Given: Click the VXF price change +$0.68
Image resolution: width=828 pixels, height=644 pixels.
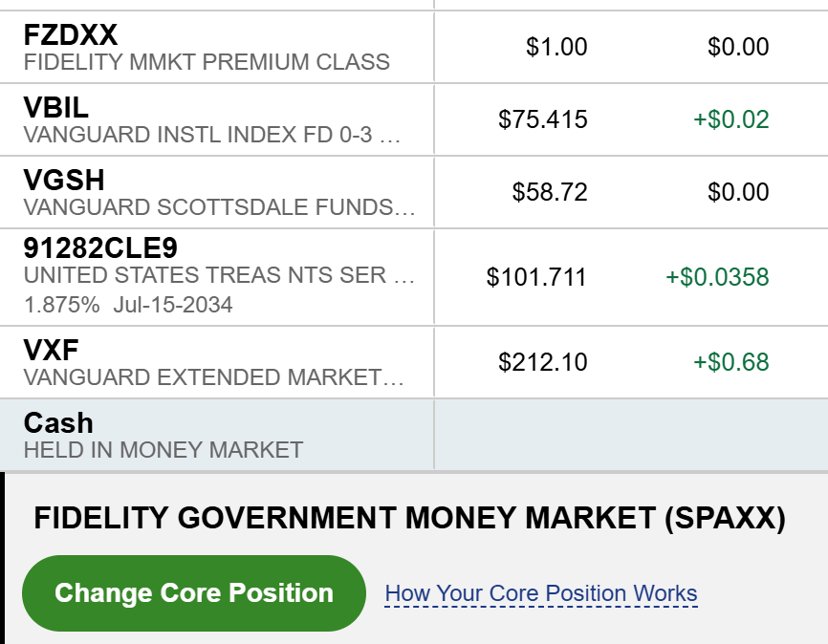Looking at the screenshot, I should 731,362.
